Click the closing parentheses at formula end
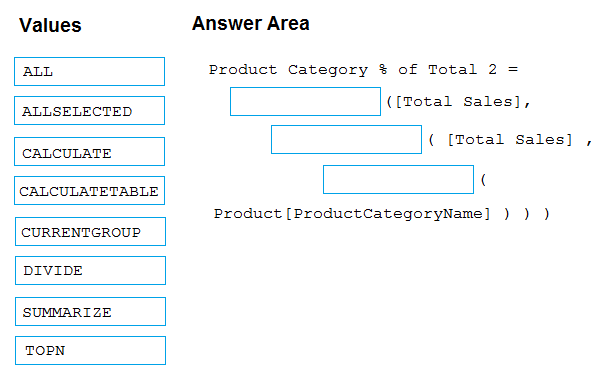The height and width of the screenshot is (374, 596). point(526,214)
